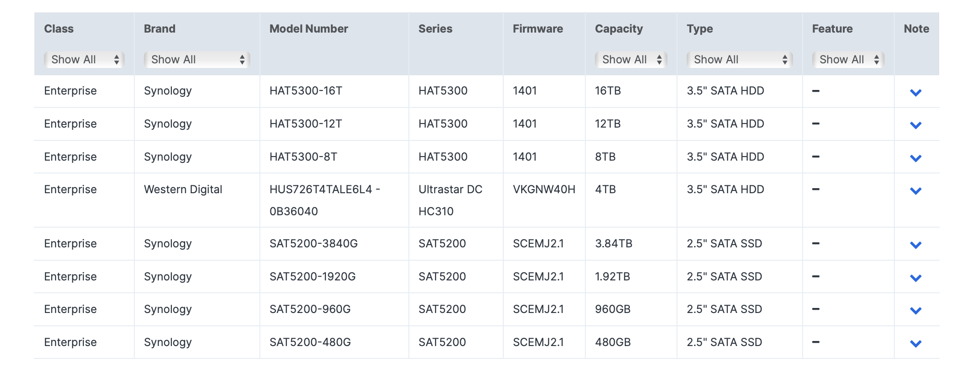The width and height of the screenshot is (980, 380).
Task: Click the 1.92TB capacity cell
Action: pos(612,277)
